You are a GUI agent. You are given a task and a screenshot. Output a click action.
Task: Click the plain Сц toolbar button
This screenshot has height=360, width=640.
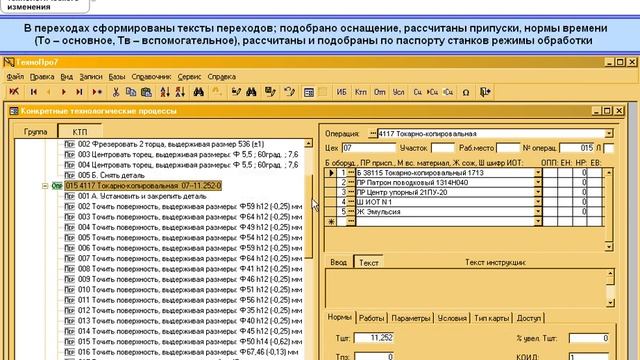[417, 92]
